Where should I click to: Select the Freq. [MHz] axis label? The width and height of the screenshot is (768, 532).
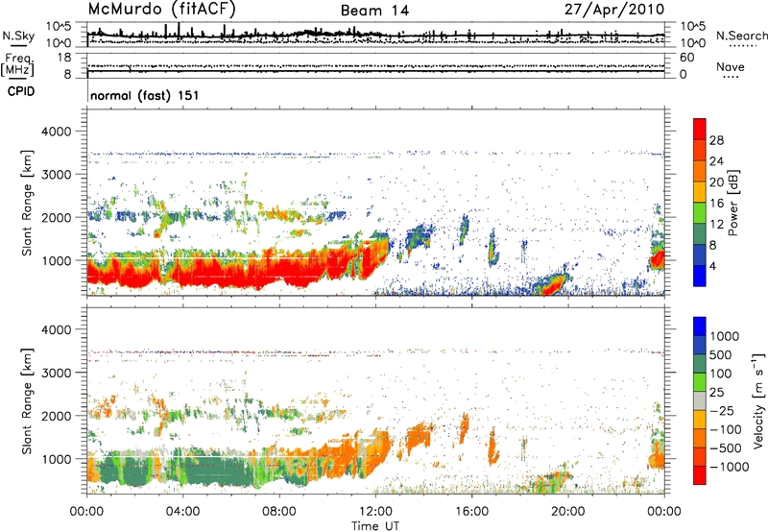coord(17,65)
